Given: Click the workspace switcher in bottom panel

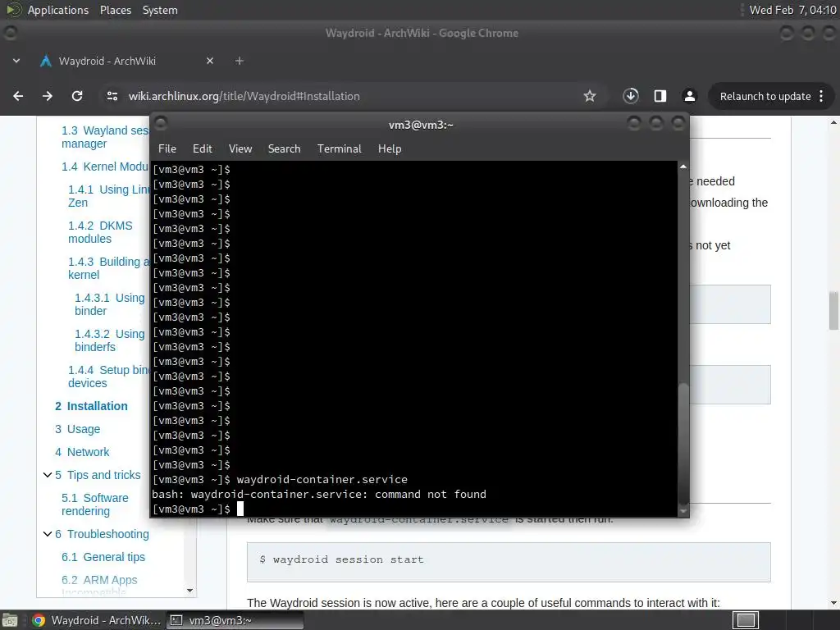Looking at the screenshot, I should 745,620.
